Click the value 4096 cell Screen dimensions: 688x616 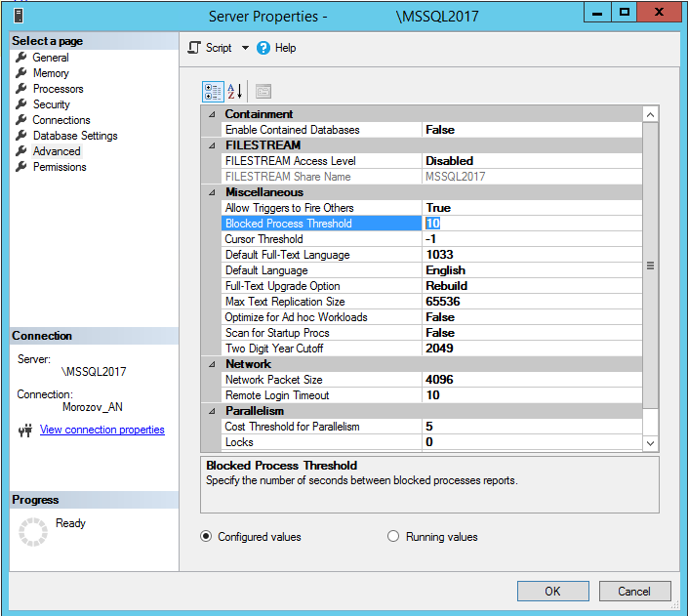click(x=532, y=380)
